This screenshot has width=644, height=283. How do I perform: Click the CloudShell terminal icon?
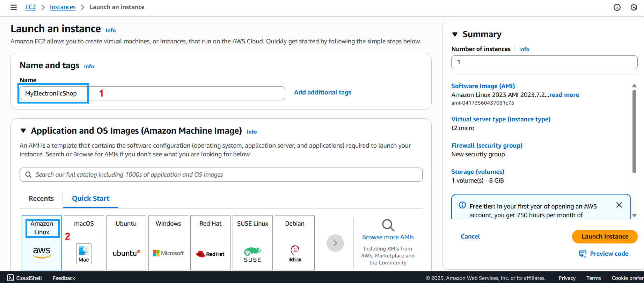[10, 278]
